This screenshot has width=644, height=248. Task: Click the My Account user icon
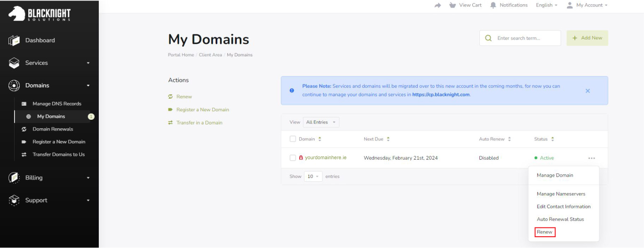[570, 5]
